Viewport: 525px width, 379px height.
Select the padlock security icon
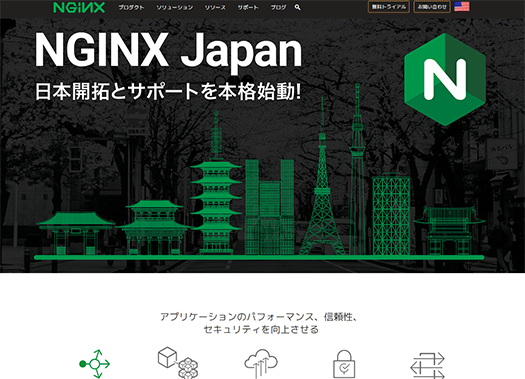point(344,364)
